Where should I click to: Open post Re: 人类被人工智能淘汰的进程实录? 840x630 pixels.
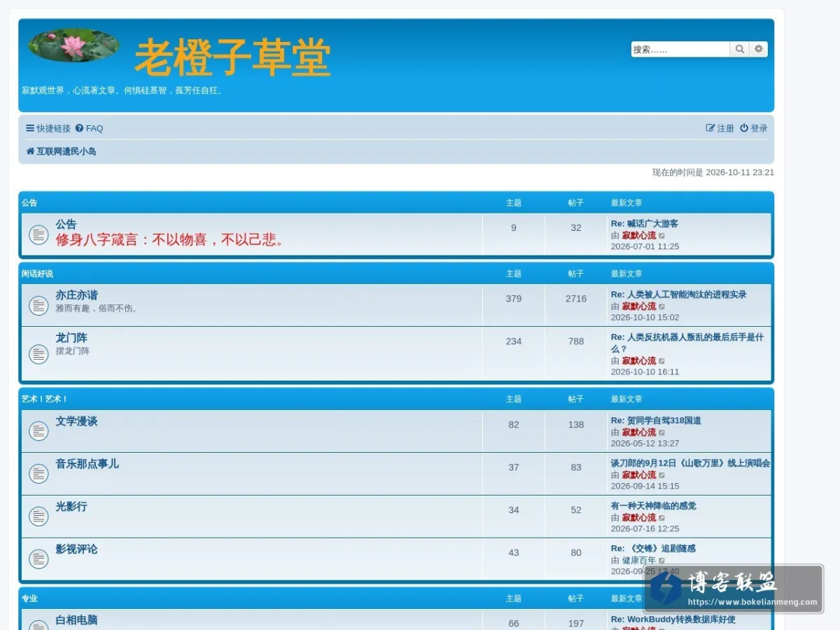tap(679, 295)
